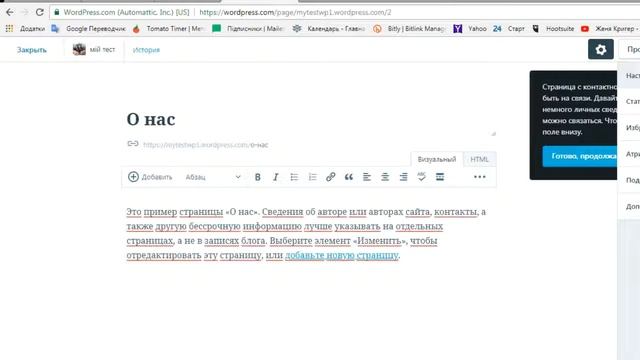Run the ABC spell check tool
The height and width of the screenshot is (360, 640).
(422, 177)
